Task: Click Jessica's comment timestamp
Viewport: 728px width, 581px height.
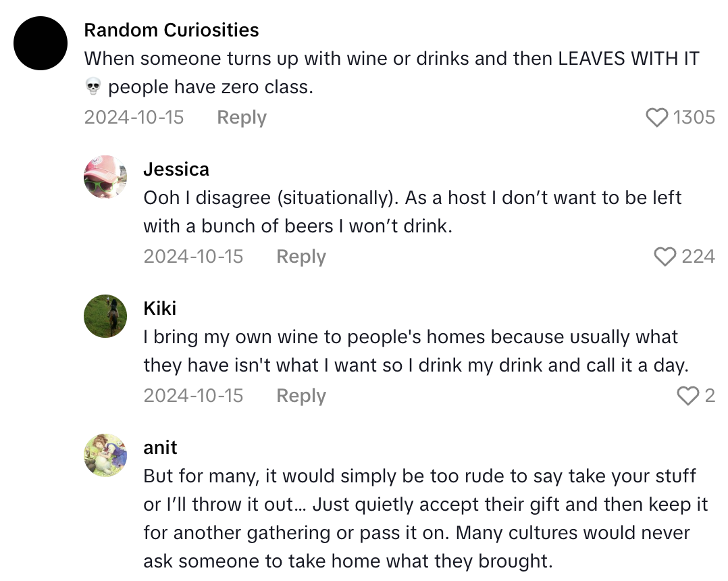Action: [194, 256]
